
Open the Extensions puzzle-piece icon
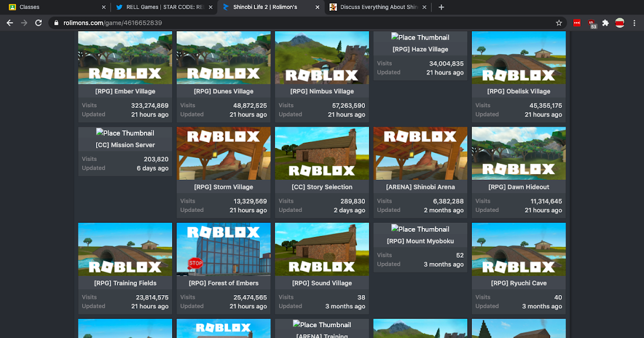[605, 23]
